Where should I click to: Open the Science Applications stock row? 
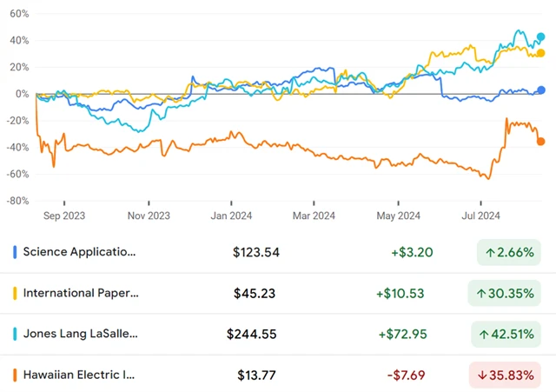79,253
